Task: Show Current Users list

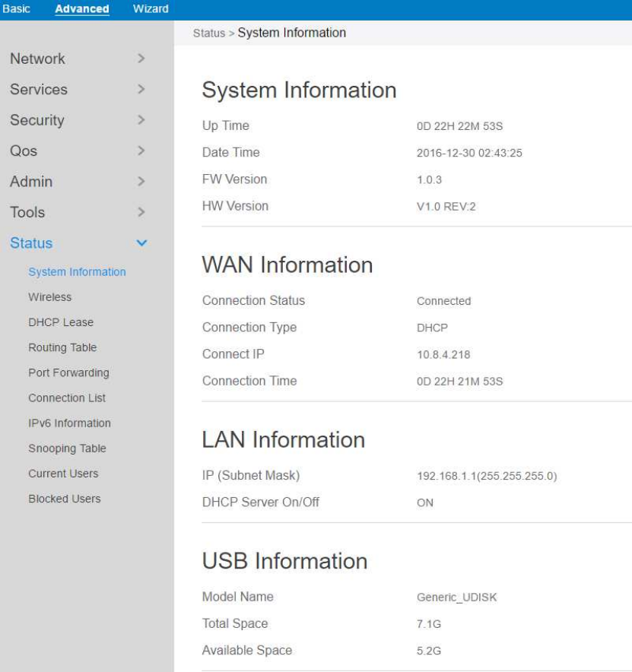Action: [x=63, y=474]
